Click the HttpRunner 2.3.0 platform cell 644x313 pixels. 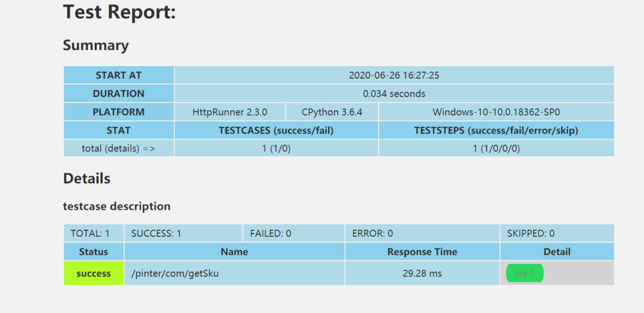[x=230, y=111]
